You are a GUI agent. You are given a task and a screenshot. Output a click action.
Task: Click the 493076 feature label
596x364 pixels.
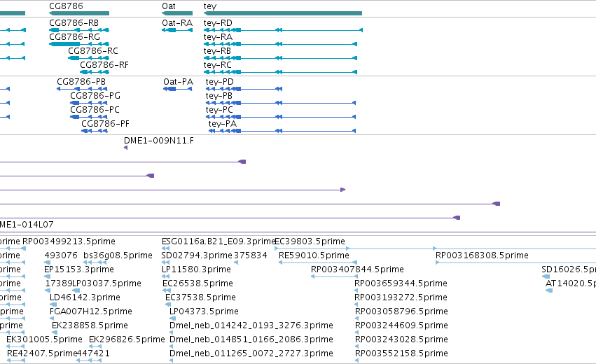pyautogui.click(x=61, y=255)
